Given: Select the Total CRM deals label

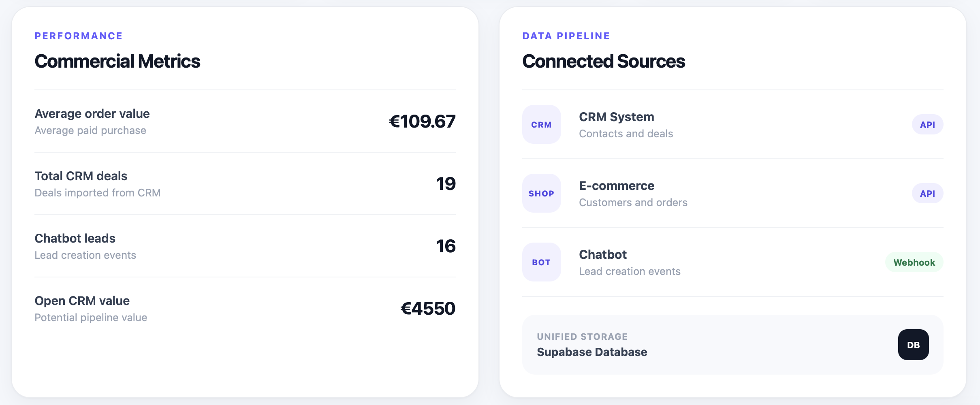Looking at the screenshot, I should tap(81, 176).
